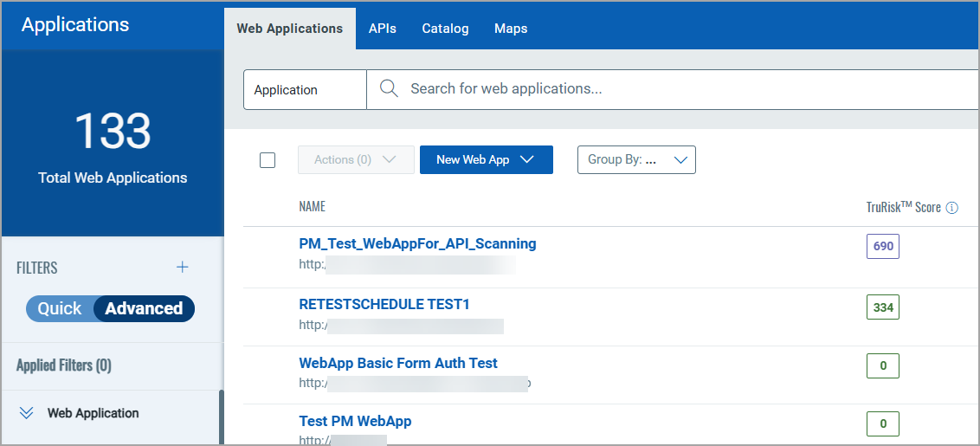
Task: Open PM_Test_WebAppFor_API_Scanning application
Action: [x=417, y=244]
